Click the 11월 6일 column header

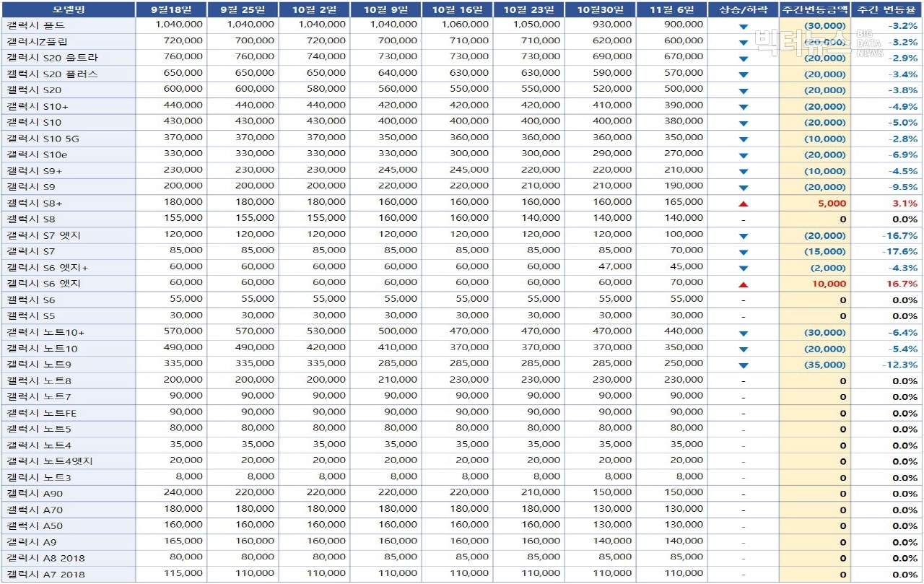671,9
